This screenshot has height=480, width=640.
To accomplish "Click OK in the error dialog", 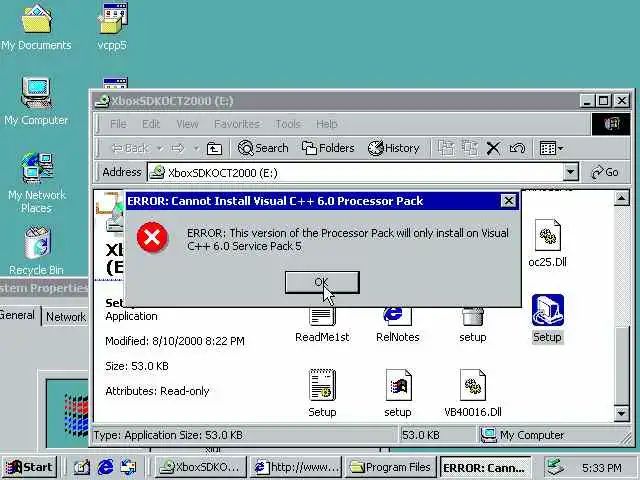I will pyautogui.click(x=322, y=282).
